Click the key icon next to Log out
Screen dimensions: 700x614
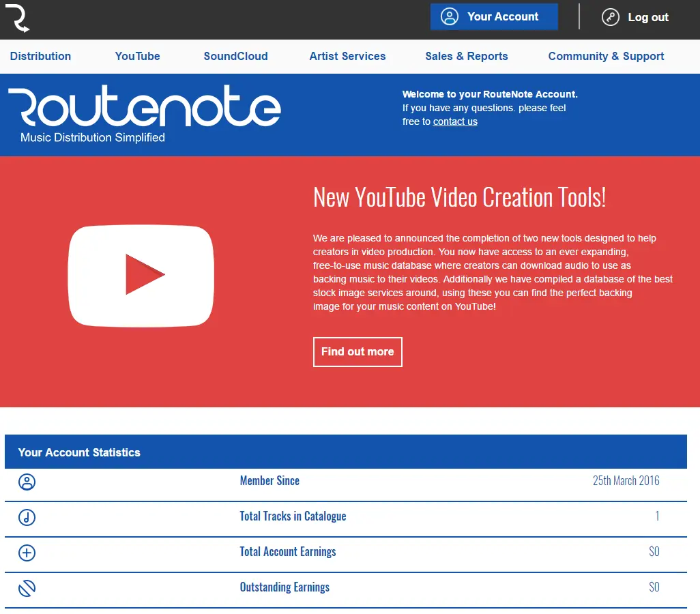click(x=610, y=18)
